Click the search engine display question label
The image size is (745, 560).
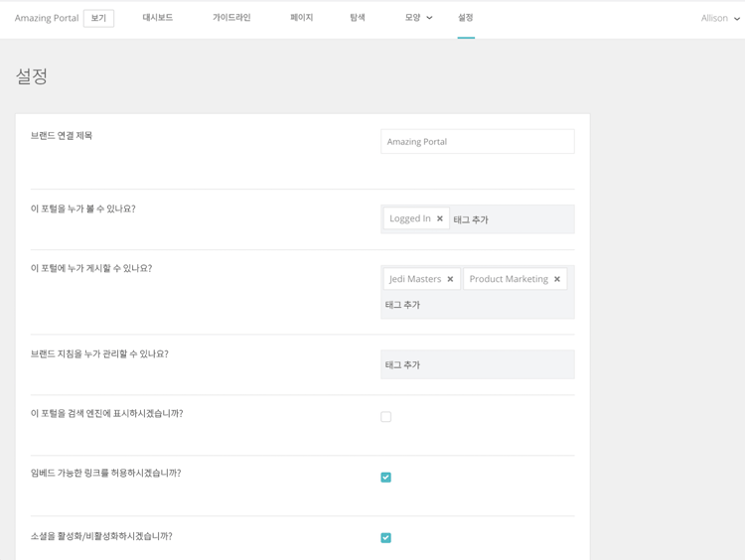(x=107, y=414)
